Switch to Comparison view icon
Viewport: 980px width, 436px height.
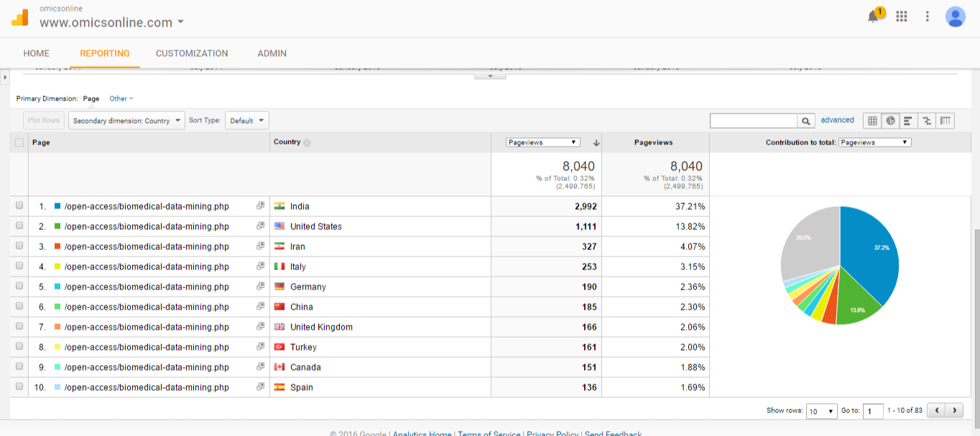[927, 121]
